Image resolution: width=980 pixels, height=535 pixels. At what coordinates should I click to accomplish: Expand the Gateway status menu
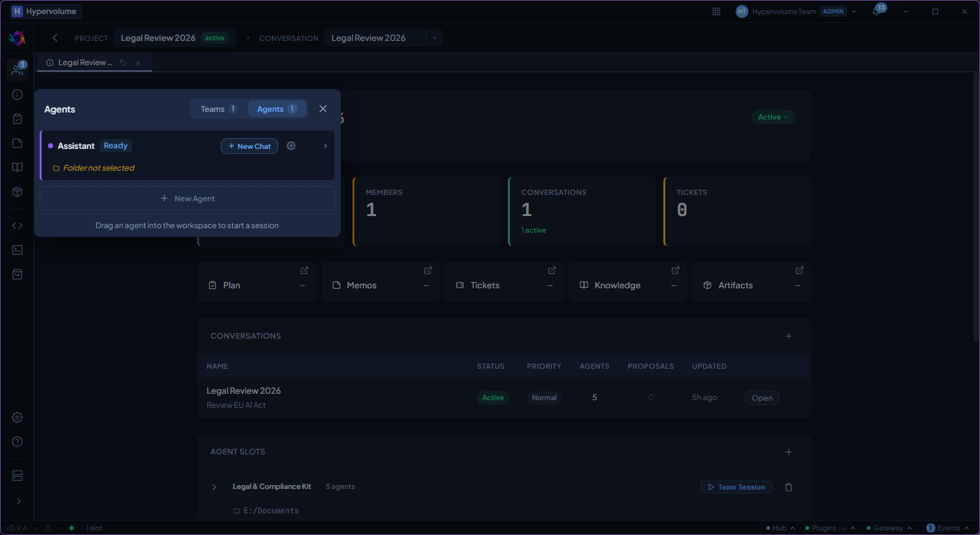pos(889,528)
